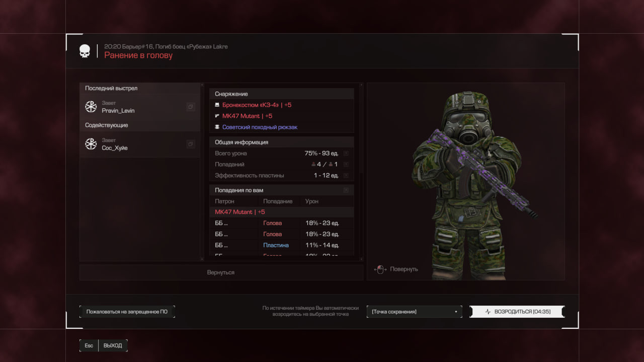Select the Пластина hit row
This screenshot has width=644, height=362.
point(282,245)
